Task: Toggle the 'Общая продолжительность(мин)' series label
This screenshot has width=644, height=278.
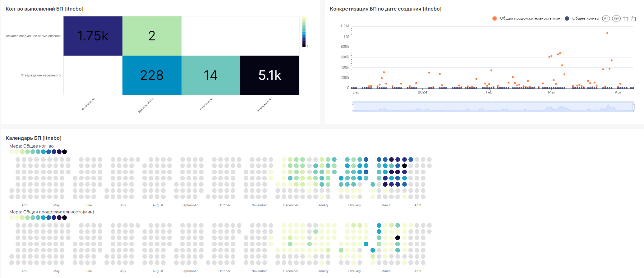Action: pos(531,19)
